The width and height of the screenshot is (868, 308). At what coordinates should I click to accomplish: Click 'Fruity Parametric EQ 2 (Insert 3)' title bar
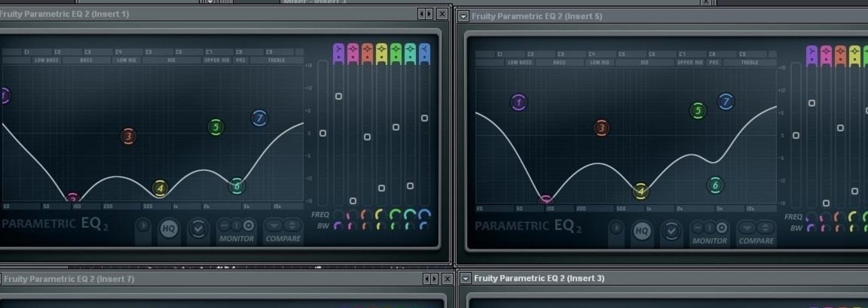coord(539,278)
